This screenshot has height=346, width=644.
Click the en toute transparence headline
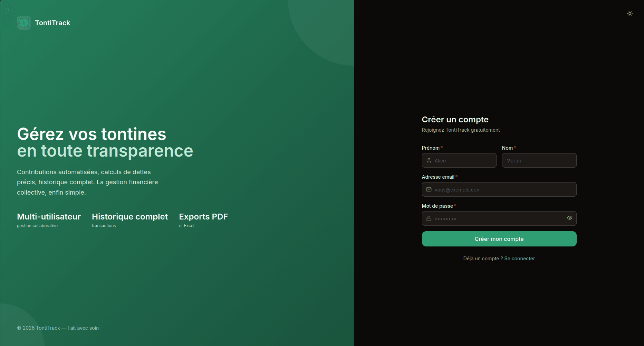click(105, 151)
